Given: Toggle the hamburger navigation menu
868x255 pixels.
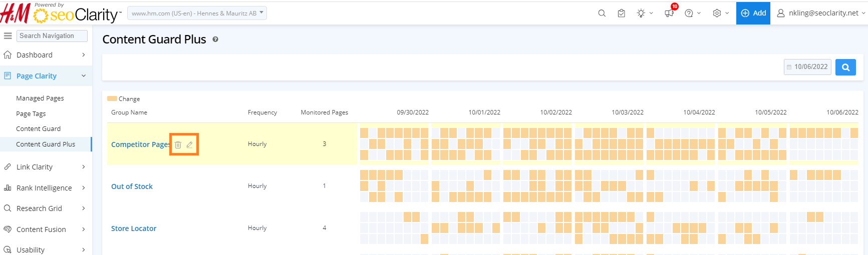Looking at the screenshot, I should 8,36.
